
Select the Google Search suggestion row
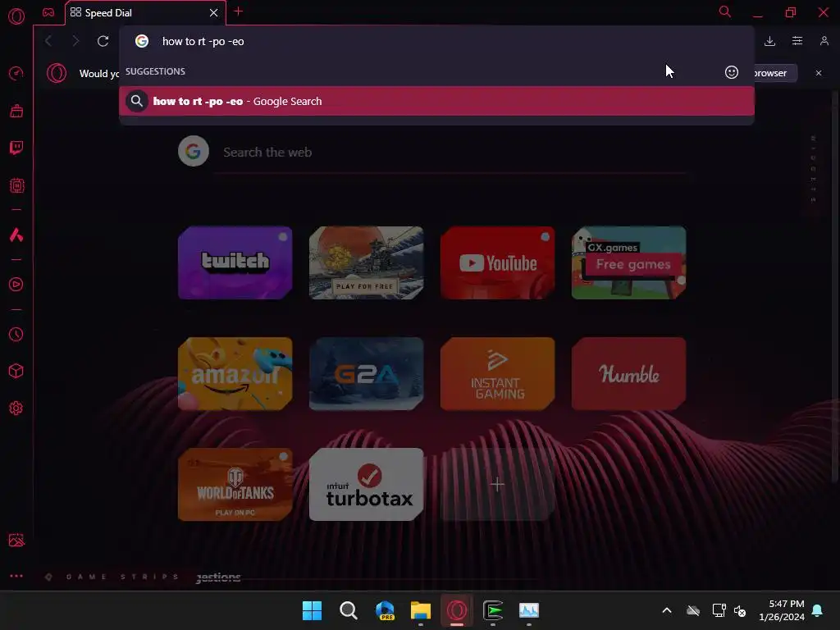click(x=436, y=101)
